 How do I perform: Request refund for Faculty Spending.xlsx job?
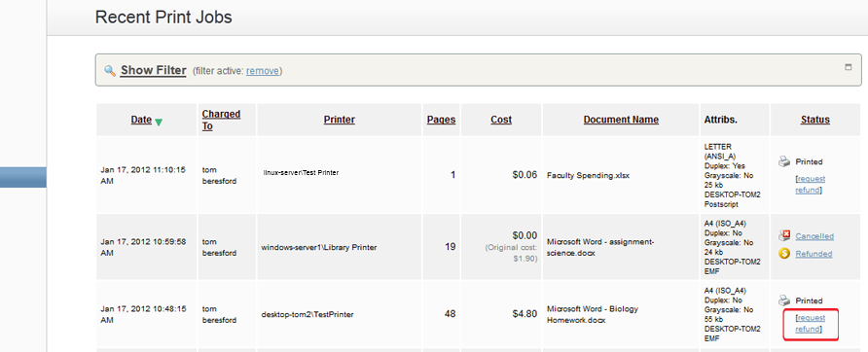(810, 185)
